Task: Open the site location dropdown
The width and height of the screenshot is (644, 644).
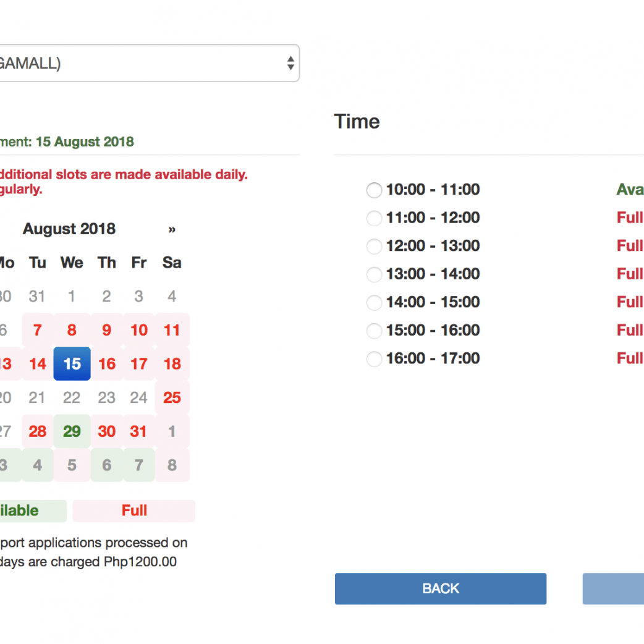Action: (148, 63)
